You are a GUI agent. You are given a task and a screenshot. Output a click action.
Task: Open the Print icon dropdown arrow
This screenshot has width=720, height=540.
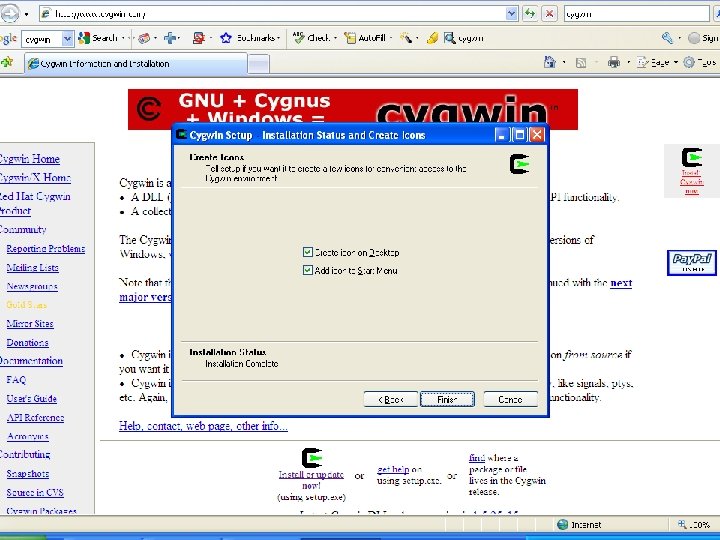[628, 62]
